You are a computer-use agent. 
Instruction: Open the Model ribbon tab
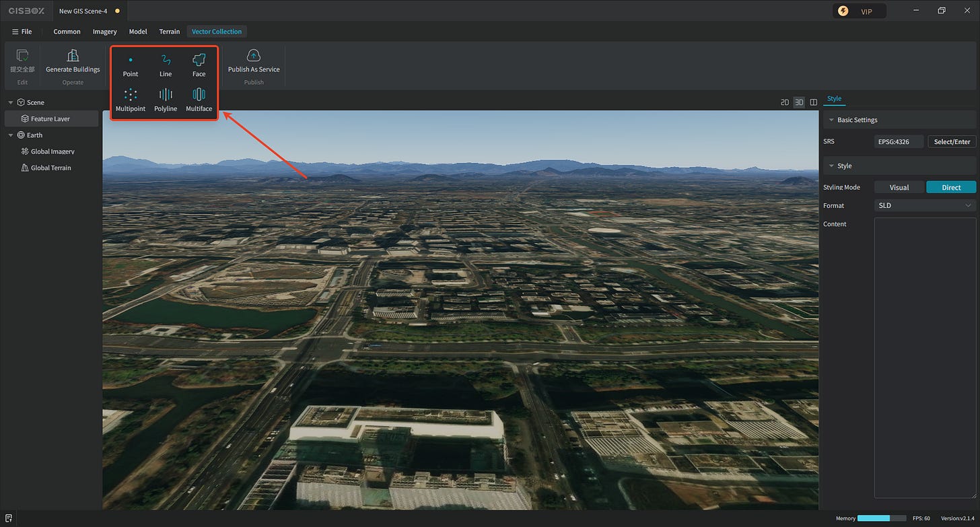[138, 32]
